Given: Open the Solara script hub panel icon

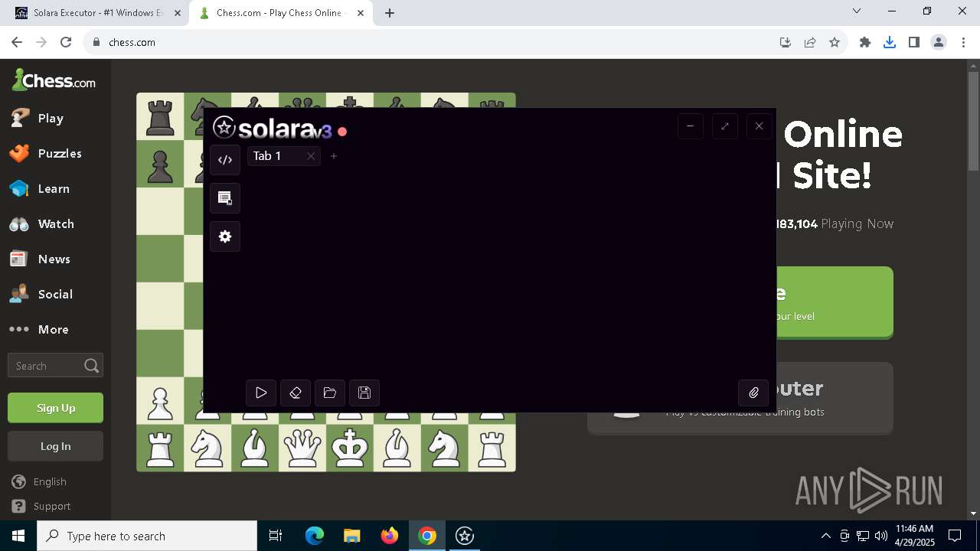Looking at the screenshot, I should click(225, 198).
